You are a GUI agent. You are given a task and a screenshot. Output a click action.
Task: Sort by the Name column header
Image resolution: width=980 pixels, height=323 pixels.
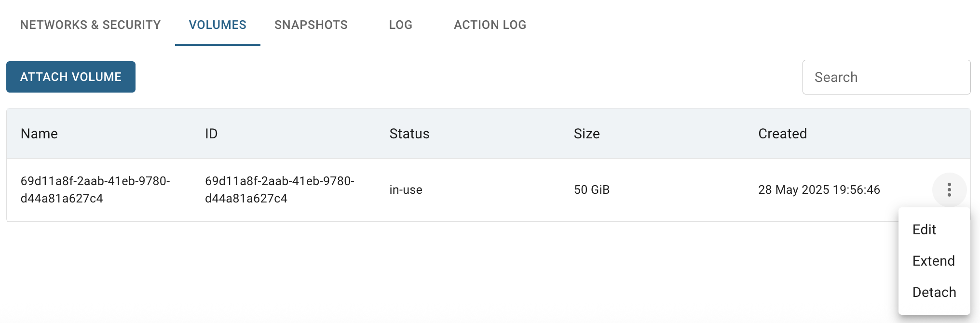(39, 134)
